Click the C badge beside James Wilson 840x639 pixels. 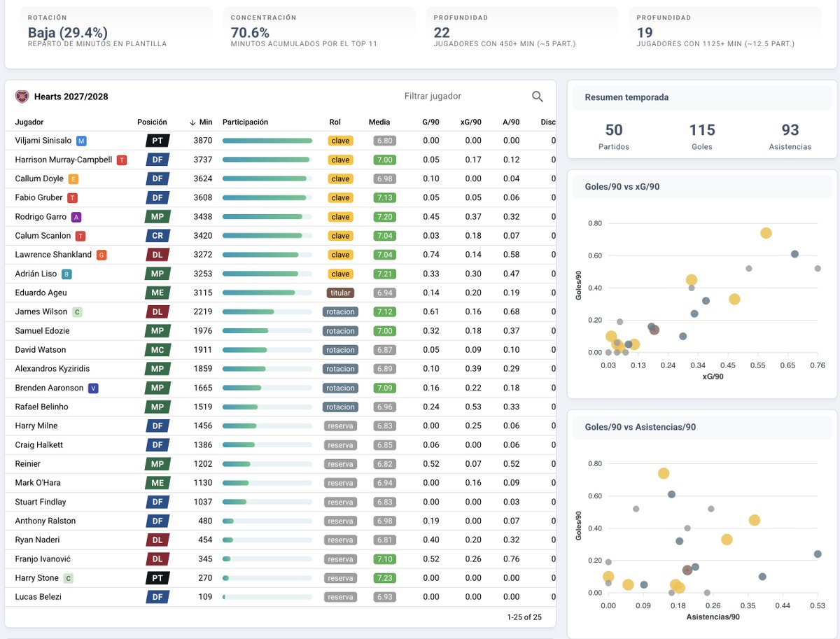coord(78,311)
